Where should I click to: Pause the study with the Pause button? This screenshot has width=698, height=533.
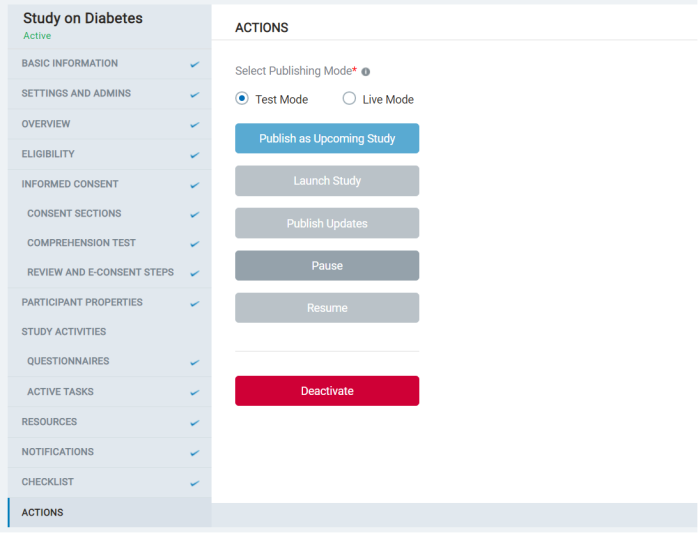327,266
